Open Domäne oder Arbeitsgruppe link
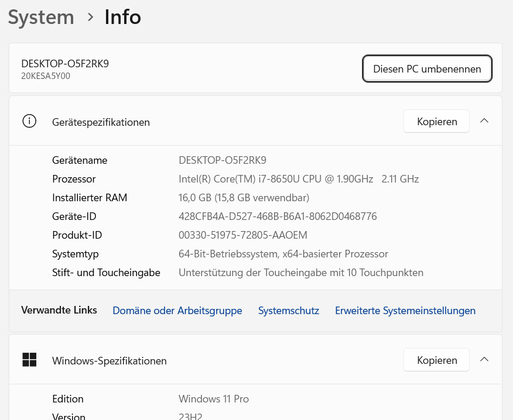This screenshot has height=420, width=513. click(177, 311)
